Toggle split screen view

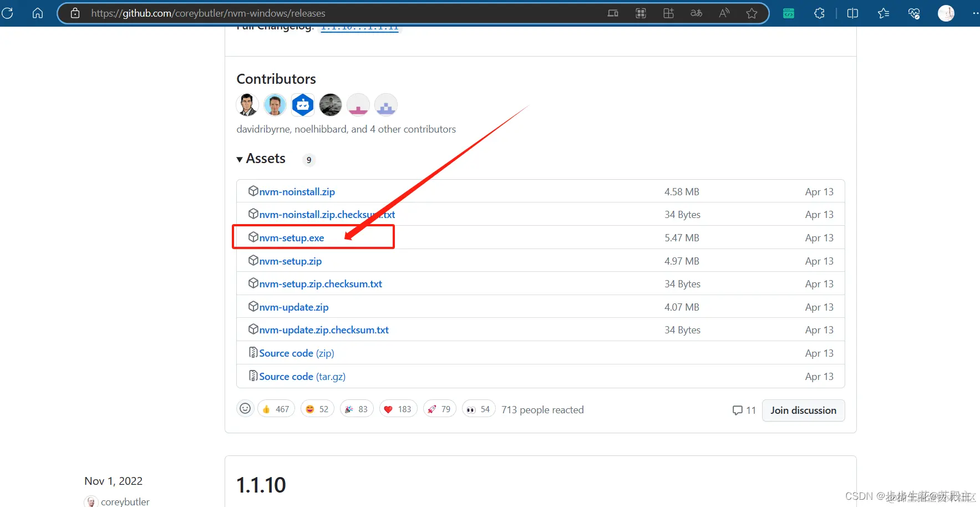point(853,13)
